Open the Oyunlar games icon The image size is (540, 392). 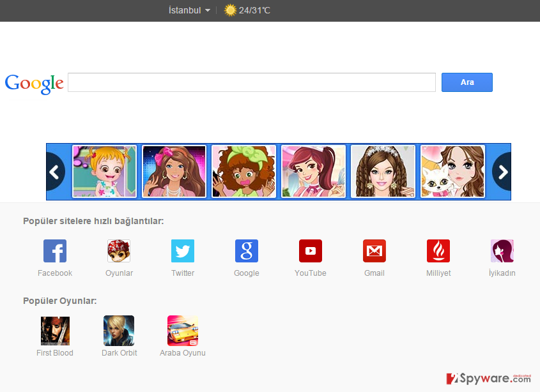pos(119,251)
